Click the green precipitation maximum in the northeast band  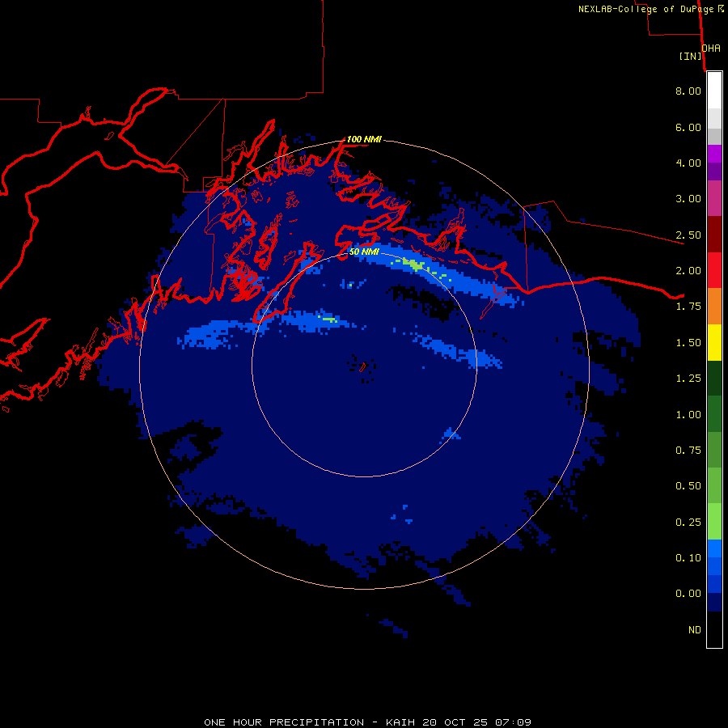point(414,265)
